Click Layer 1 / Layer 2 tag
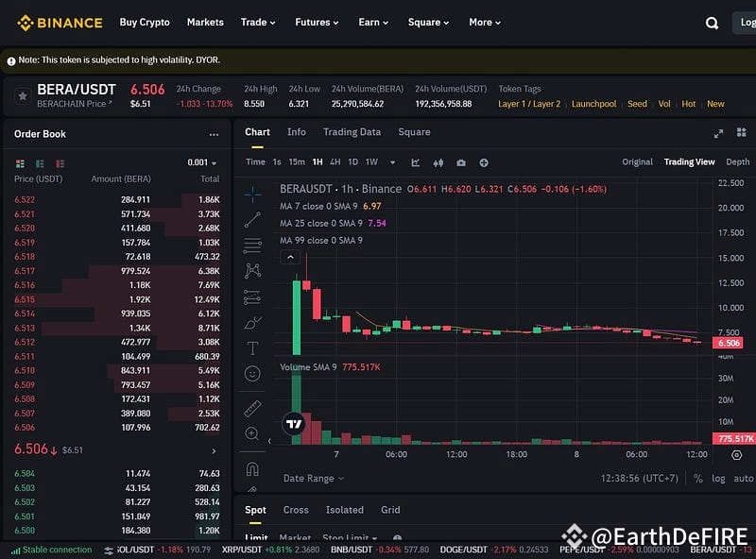756x559 pixels. coord(529,104)
